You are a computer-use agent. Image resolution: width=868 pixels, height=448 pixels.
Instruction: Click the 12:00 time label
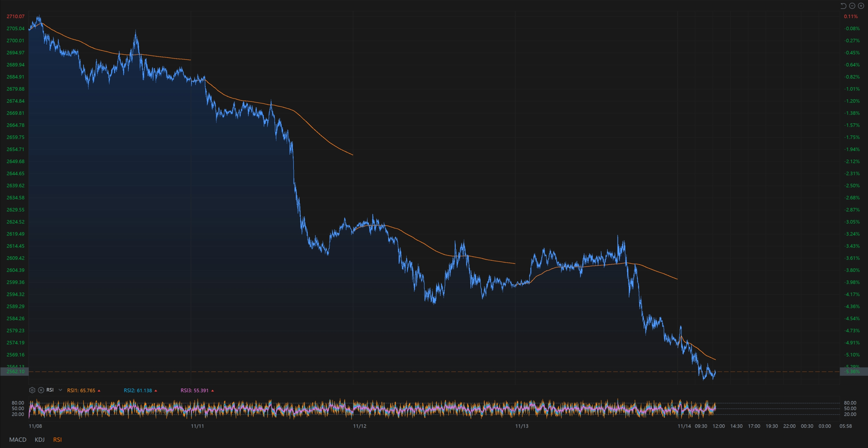pos(719,426)
